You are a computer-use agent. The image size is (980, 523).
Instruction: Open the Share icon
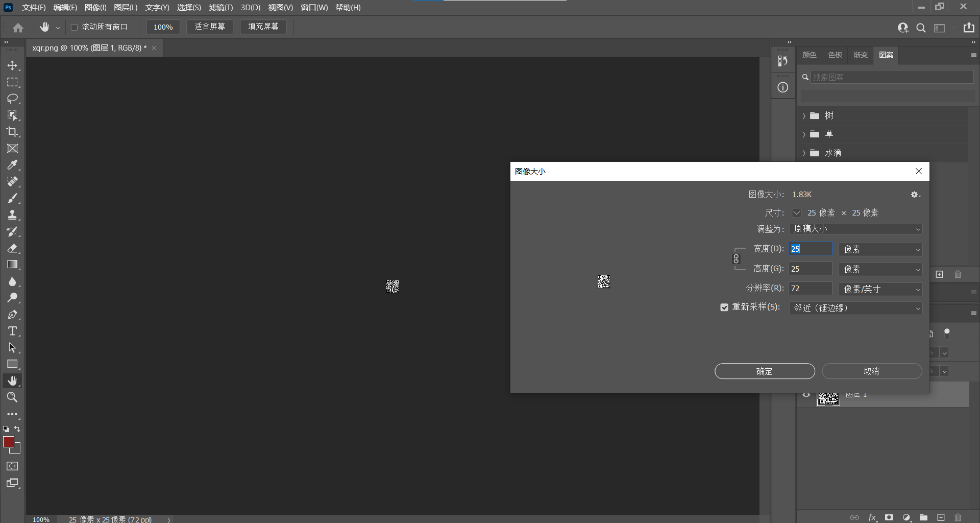(969, 28)
